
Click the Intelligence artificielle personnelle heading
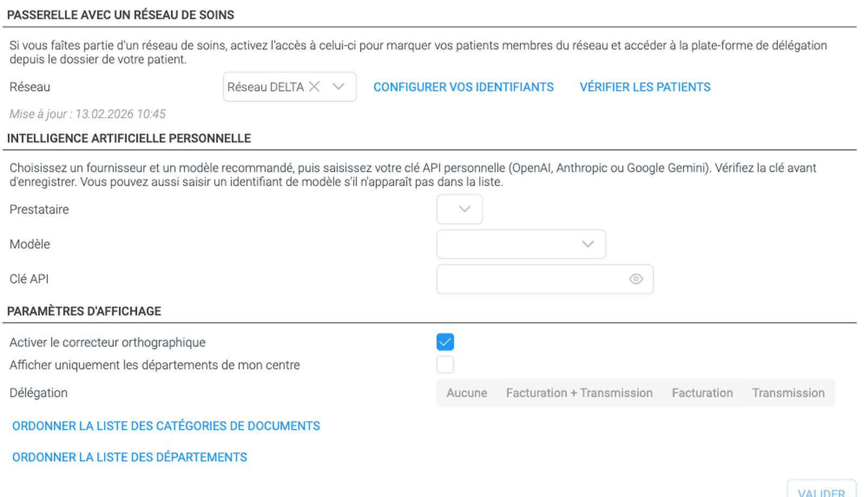pyautogui.click(x=129, y=138)
